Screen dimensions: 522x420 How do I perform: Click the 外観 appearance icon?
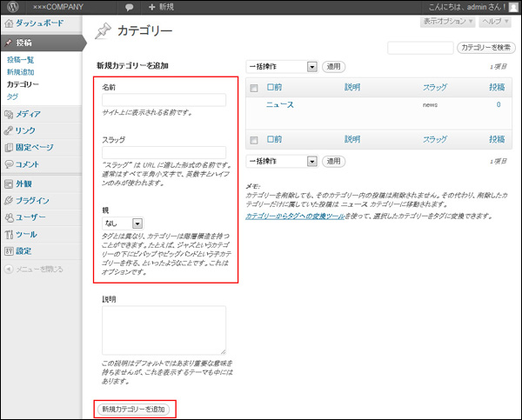(9, 184)
